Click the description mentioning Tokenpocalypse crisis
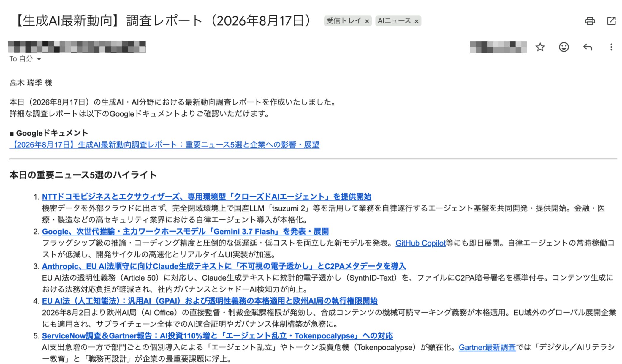This screenshot has width=622, height=364. (328, 353)
